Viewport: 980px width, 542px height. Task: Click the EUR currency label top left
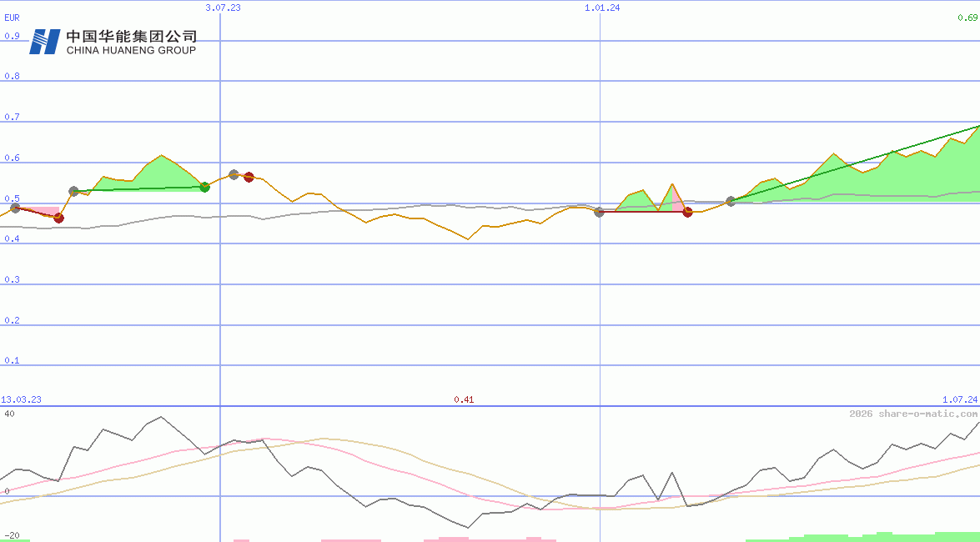coord(12,17)
